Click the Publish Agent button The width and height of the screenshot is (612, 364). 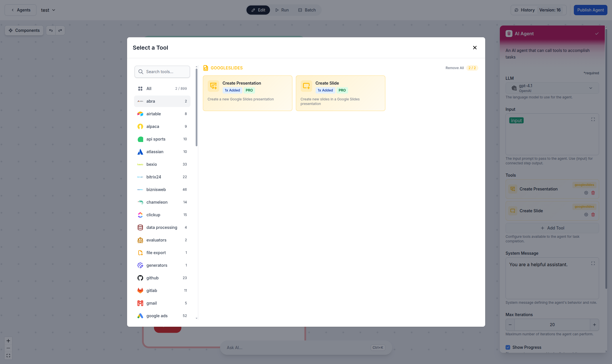pyautogui.click(x=590, y=10)
